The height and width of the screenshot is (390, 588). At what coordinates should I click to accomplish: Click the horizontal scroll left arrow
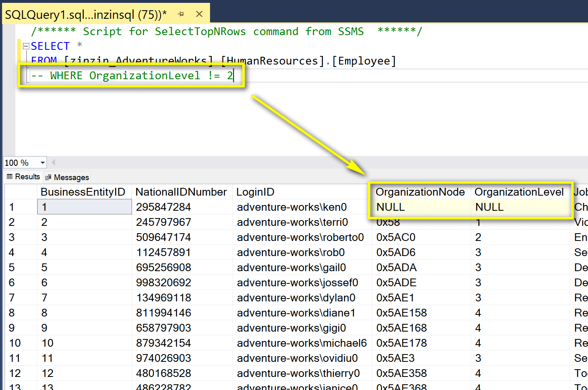(54, 163)
